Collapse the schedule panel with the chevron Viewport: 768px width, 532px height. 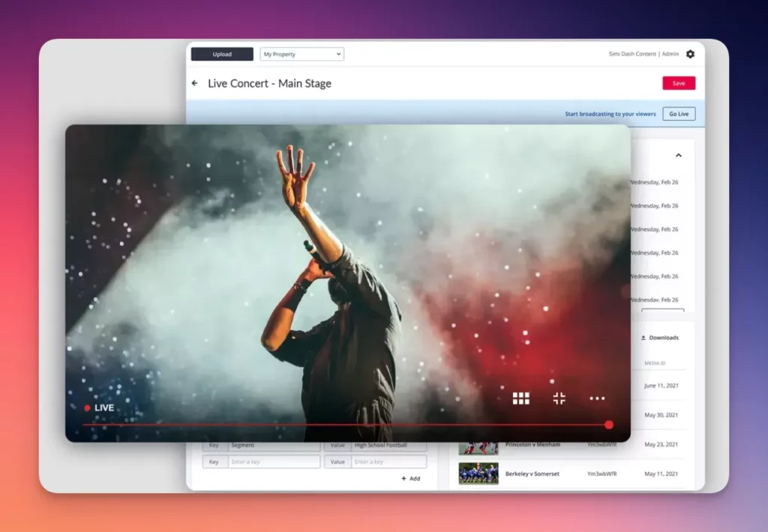click(x=678, y=154)
